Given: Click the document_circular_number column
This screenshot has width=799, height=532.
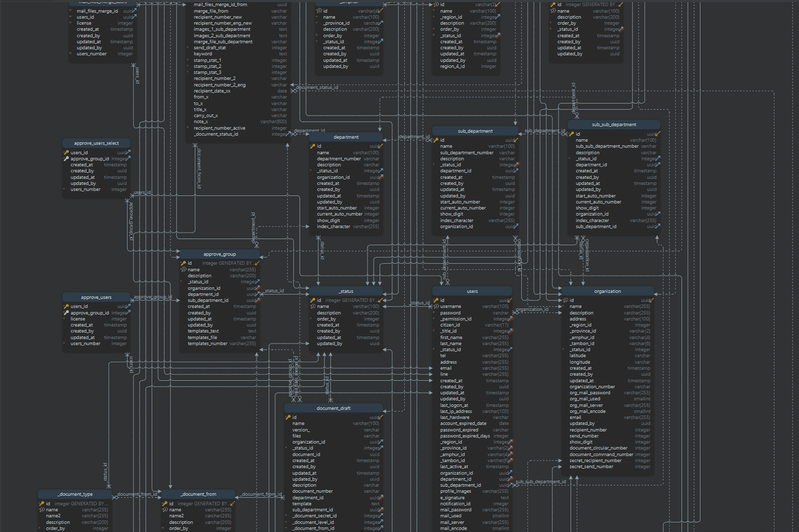Looking at the screenshot, I should [609, 448].
